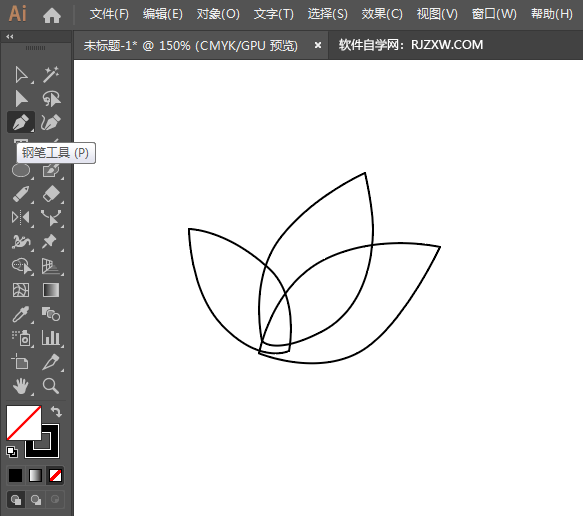Screen dimensions: 583x516
Task: Open the 文件(F) menu
Action: click(x=109, y=14)
